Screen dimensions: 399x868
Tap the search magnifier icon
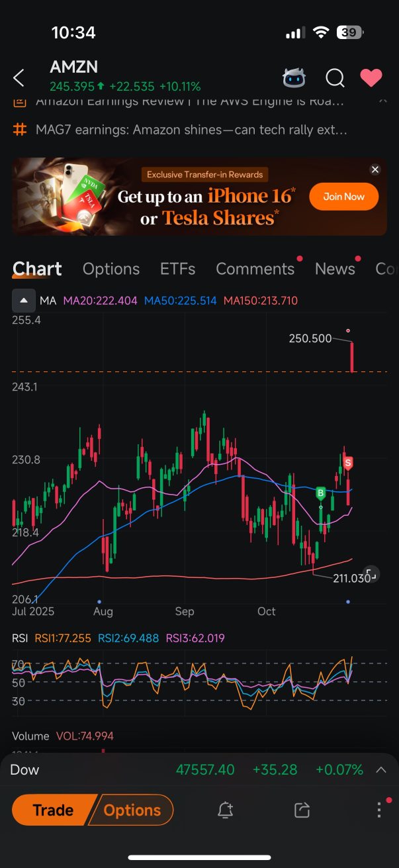click(x=335, y=78)
